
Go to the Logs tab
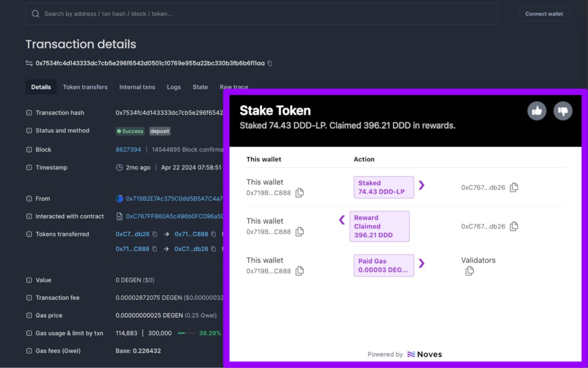tap(174, 87)
